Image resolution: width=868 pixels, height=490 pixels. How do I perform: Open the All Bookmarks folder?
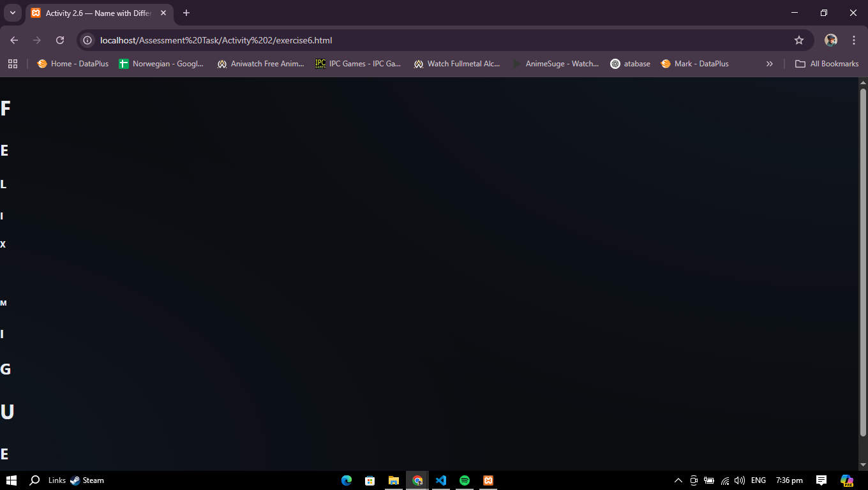[x=827, y=64]
